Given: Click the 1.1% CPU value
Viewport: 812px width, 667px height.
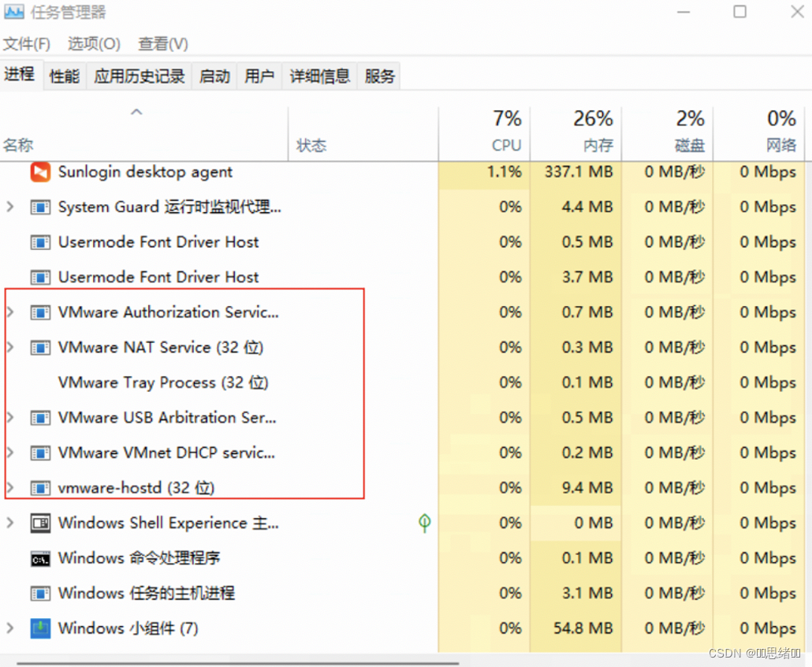Looking at the screenshot, I should point(505,172).
